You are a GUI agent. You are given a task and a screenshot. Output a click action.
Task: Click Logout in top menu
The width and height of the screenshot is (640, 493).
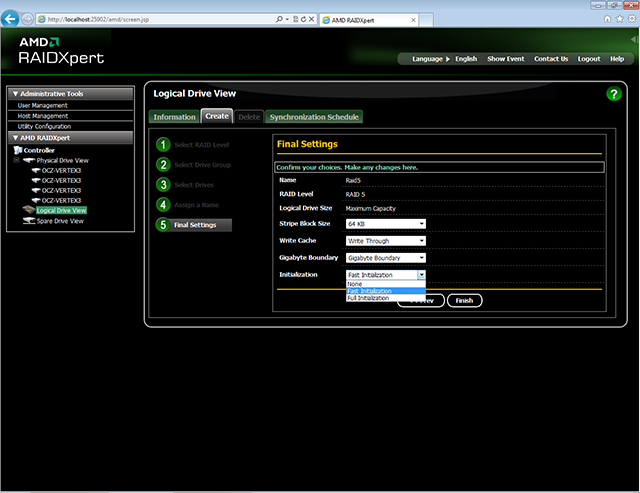click(589, 59)
